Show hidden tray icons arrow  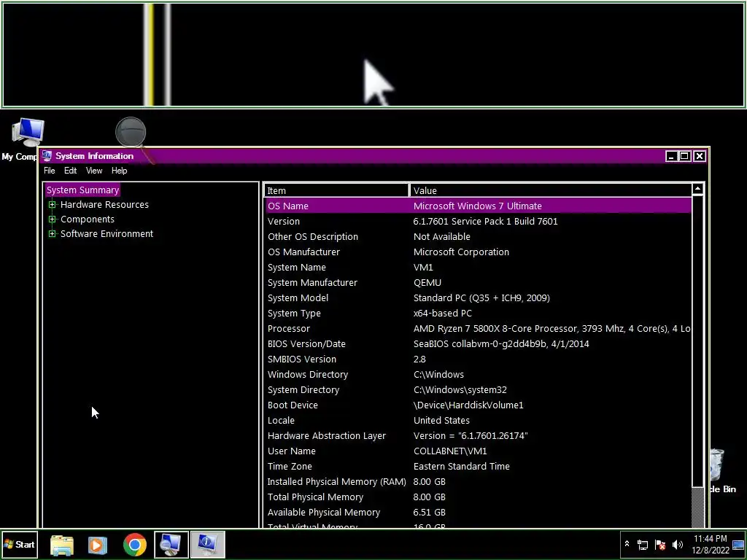click(x=627, y=544)
